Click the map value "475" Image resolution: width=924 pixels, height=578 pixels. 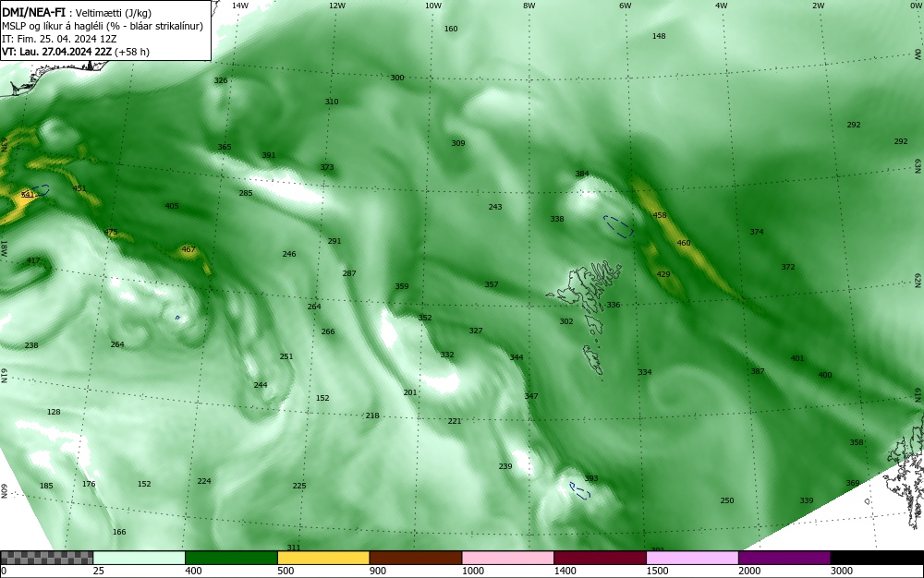pyautogui.click(x=111, y=233)
